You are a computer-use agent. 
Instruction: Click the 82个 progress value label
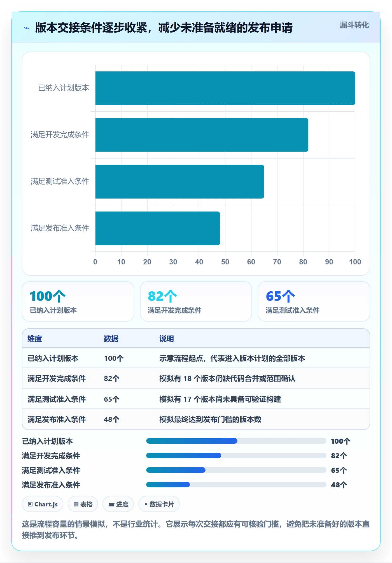(x=339, y=456)
